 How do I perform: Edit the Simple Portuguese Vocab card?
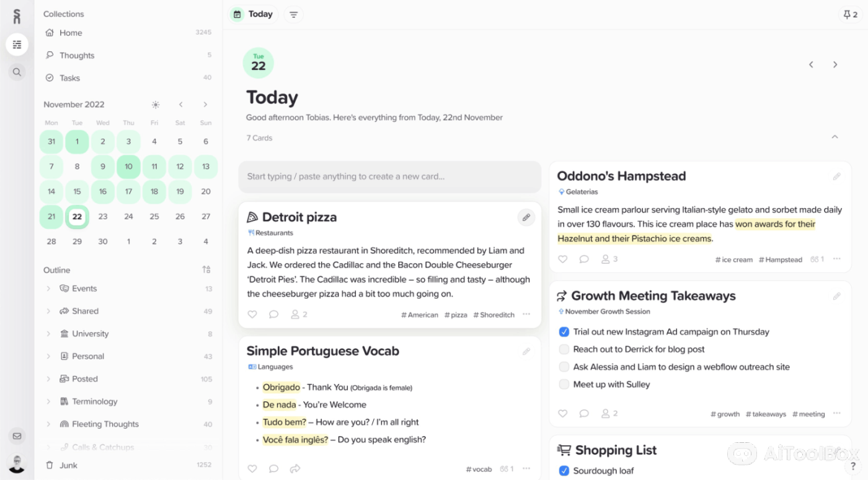(526, 351)
